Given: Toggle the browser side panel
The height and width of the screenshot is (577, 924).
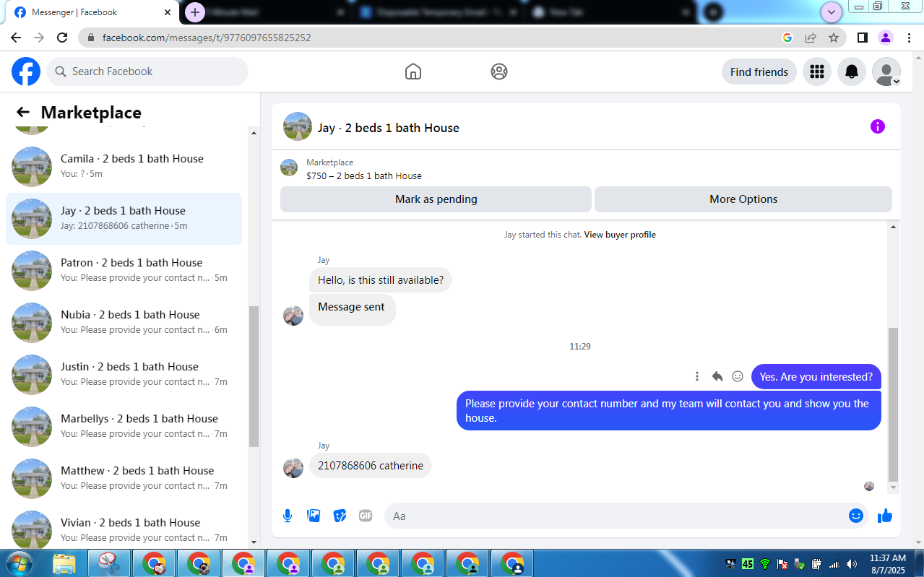Looking at the screenshot, I should pyautogui.click(x=863, y=38).
